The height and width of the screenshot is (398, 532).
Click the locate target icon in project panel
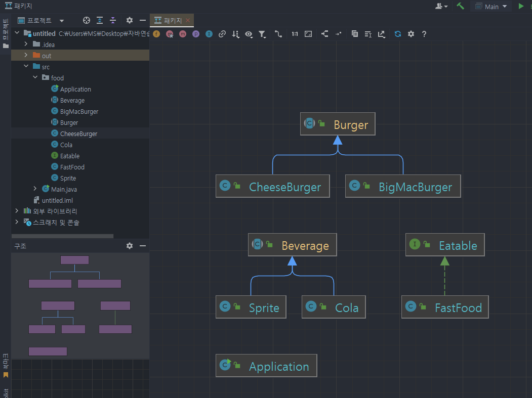tap(87, 20)
